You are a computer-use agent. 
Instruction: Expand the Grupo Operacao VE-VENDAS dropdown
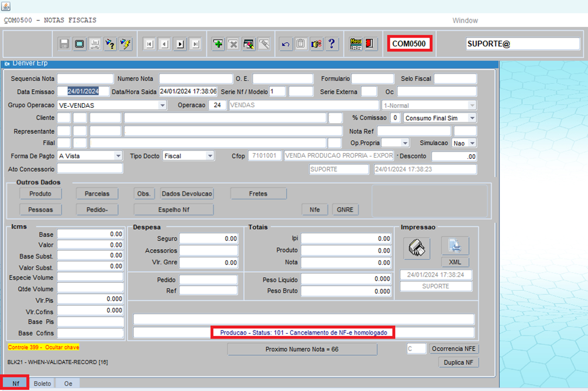pos(162,106)
